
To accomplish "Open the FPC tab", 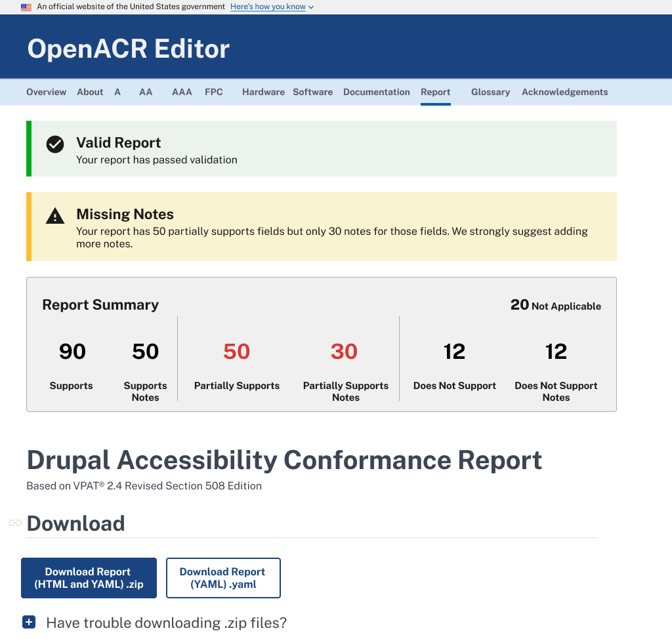I will (214, 92).
